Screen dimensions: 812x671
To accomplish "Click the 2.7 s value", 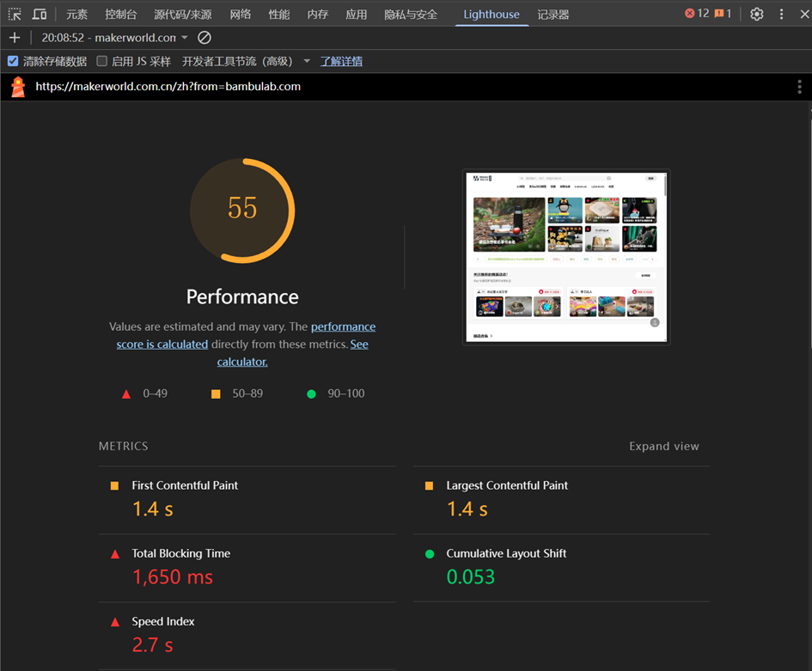I will click(152, 645).
